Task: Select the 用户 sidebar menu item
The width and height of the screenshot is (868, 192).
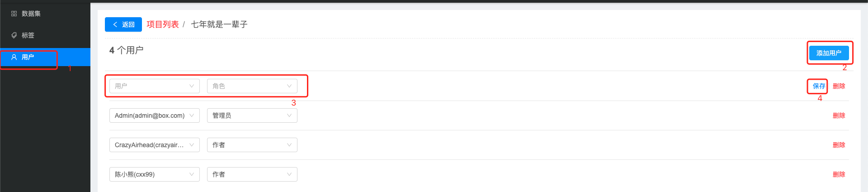Action: coord(28,57)
